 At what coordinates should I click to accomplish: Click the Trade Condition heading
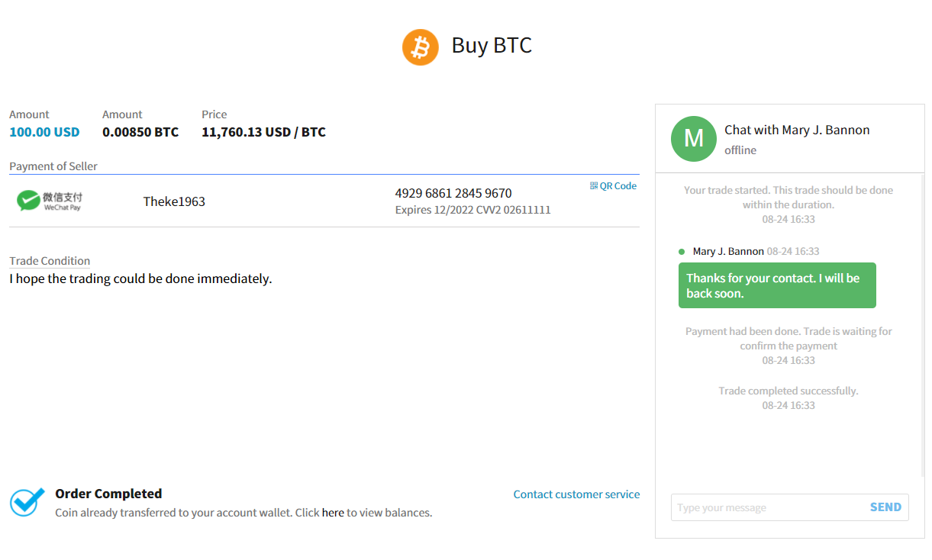tap(49, 260)
